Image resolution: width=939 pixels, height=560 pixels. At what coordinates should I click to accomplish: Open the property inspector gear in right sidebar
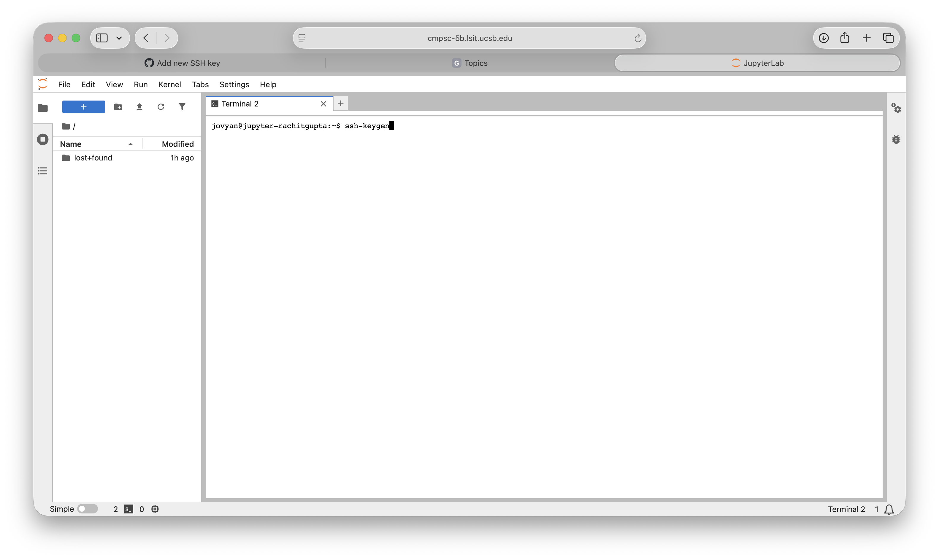pyautogui.click(x=896, y=108)
